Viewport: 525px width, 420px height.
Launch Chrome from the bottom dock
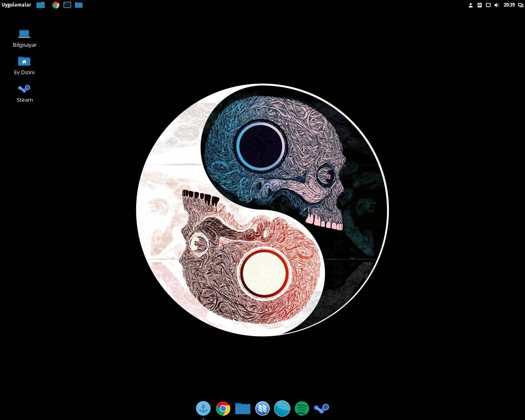pyautogui.click(x=223, y=409)
